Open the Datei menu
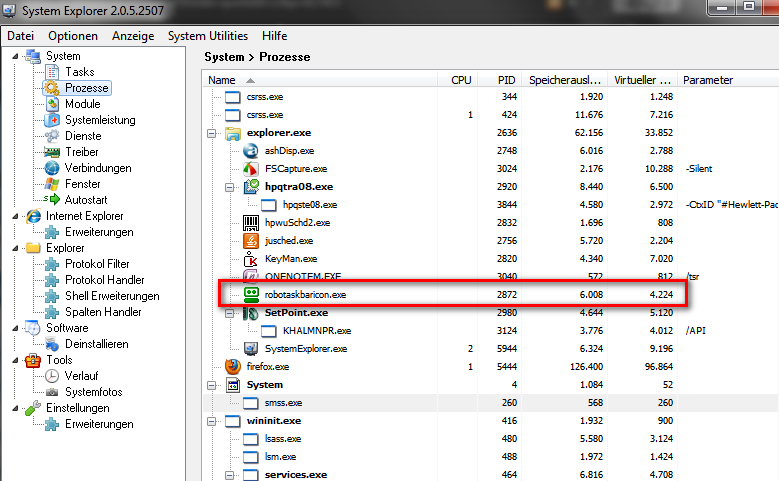Image resolution: width=779 pixels, height=481 pixels. [20, 36]
